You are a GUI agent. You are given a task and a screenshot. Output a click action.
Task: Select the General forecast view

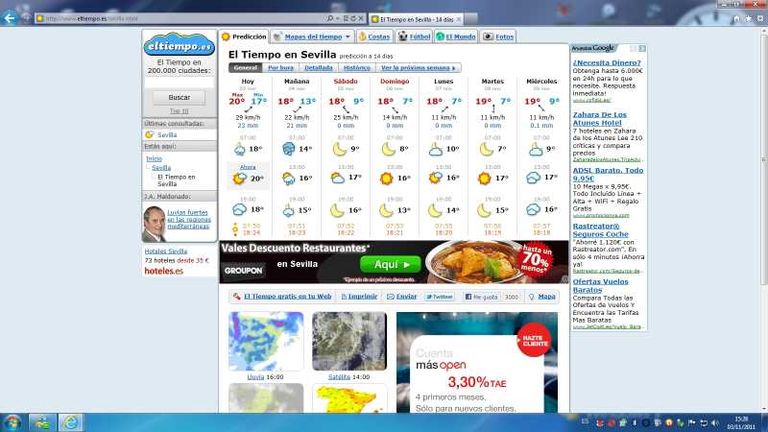tap(245, 68)
